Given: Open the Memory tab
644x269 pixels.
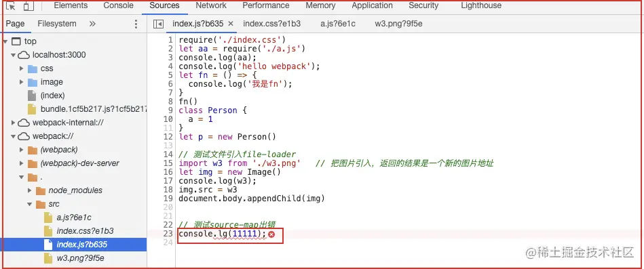Looking at the screenshot, I should pos(320,5).
